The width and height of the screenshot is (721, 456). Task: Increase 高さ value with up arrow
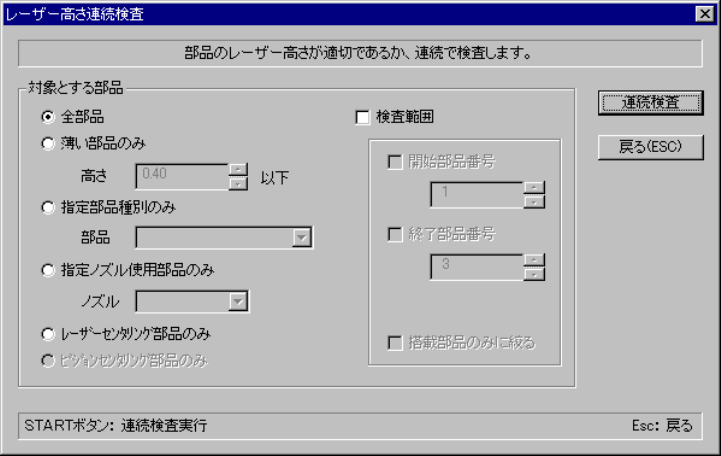(x=238, y=170)
